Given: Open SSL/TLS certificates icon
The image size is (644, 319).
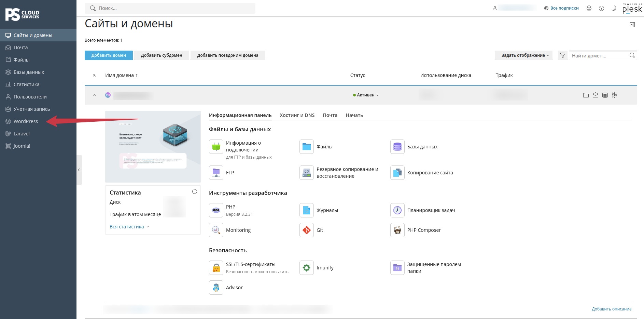Looking at the screenshot, I should 216,268.
